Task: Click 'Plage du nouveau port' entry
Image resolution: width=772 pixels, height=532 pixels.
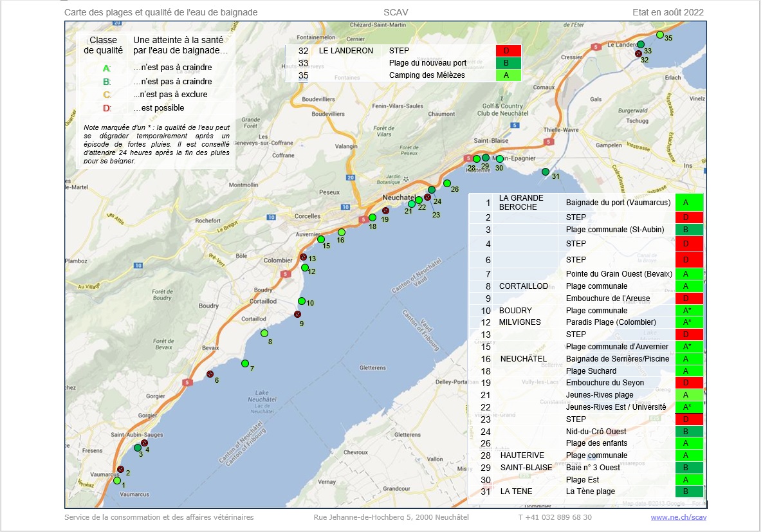Action: [428, 63]
